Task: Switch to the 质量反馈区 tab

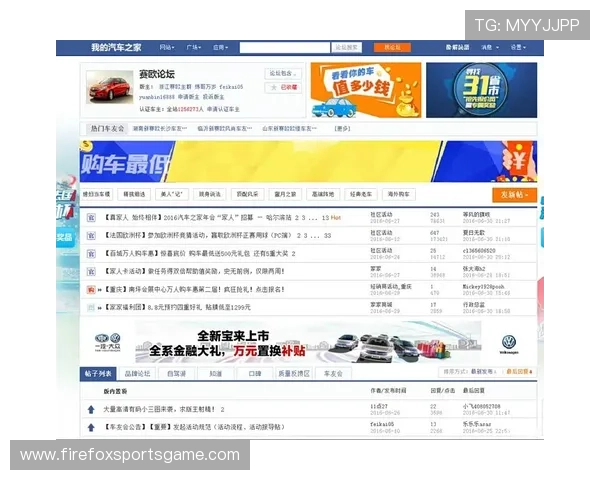Action: click(293, 374)
